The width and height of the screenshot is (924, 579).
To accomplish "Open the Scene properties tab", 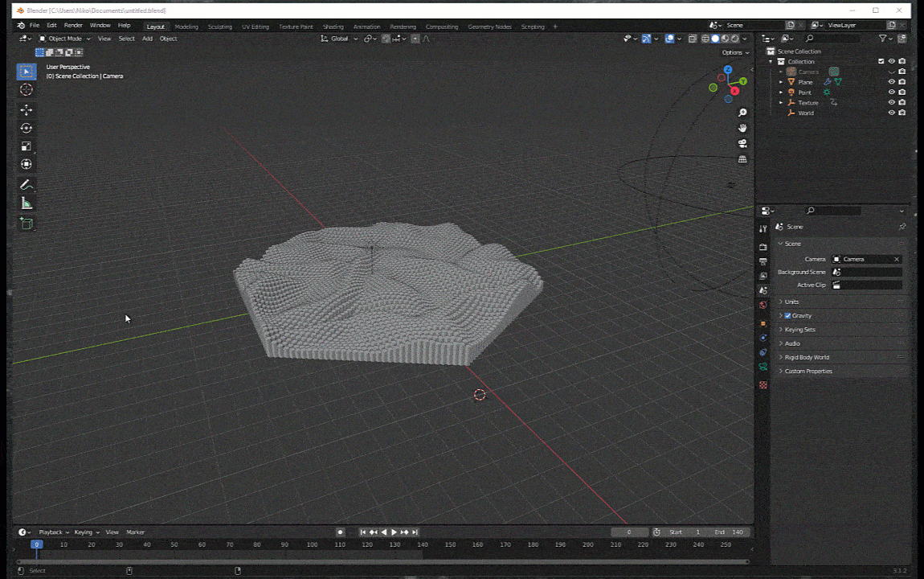I will point(763,290).
